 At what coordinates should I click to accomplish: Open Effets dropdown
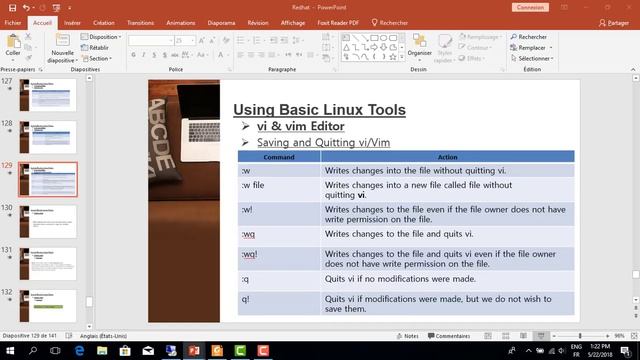click(472, 58)
